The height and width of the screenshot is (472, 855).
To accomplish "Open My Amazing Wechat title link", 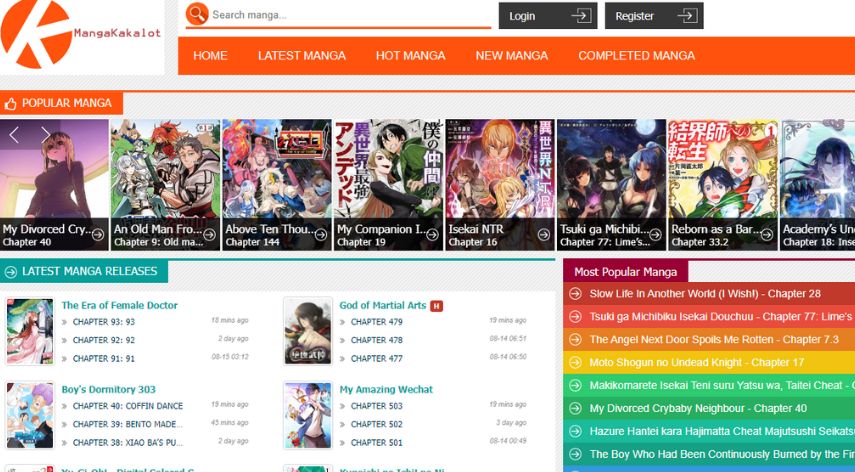I will point(386,390).
